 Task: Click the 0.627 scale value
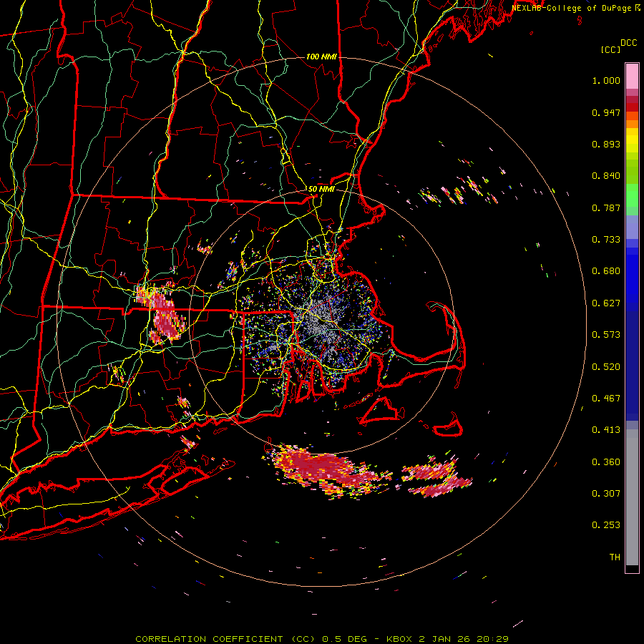[x=606, y=303]
